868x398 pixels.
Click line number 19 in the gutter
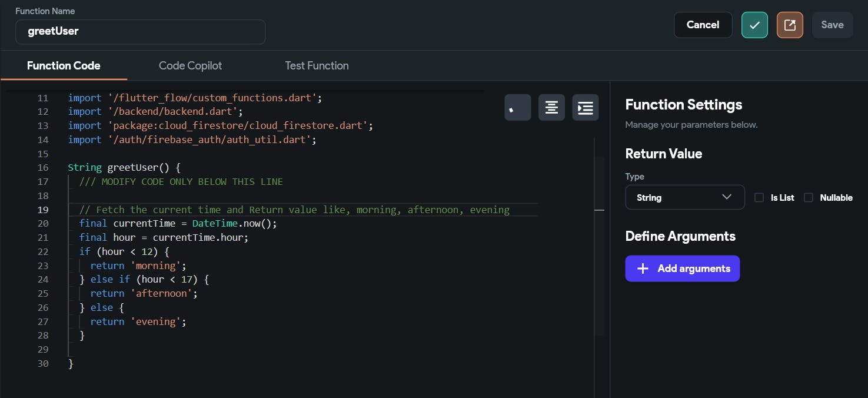pyautogui.click(x=42, y=210)
